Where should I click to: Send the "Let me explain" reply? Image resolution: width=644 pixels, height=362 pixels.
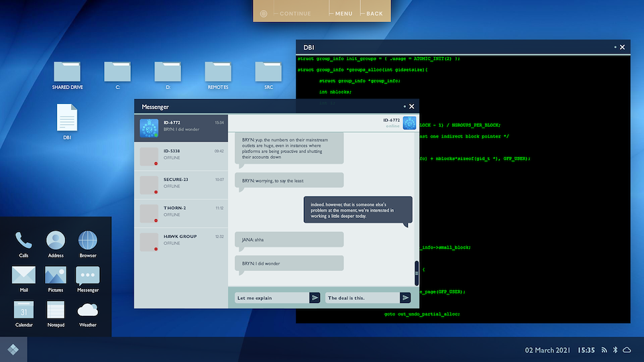pos(315,298)
